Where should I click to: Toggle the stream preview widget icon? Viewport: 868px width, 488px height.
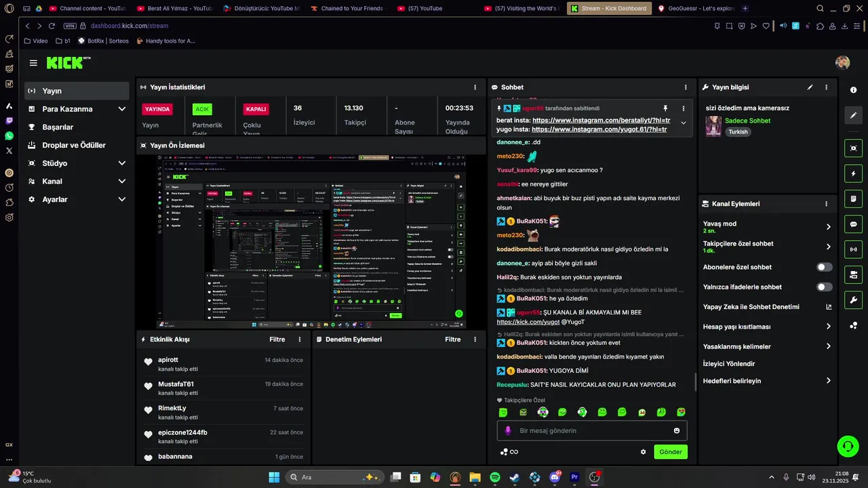[853, 148]
